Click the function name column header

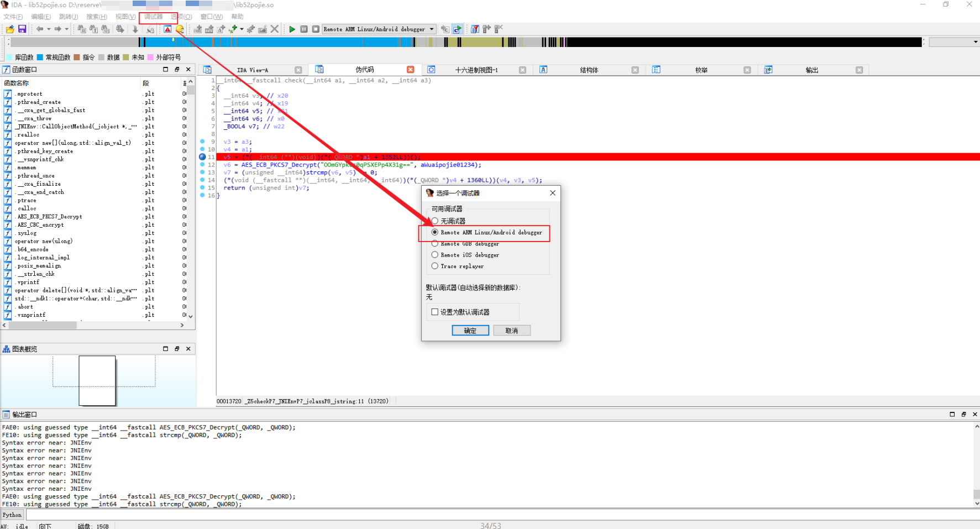click(x=72, y=83)
